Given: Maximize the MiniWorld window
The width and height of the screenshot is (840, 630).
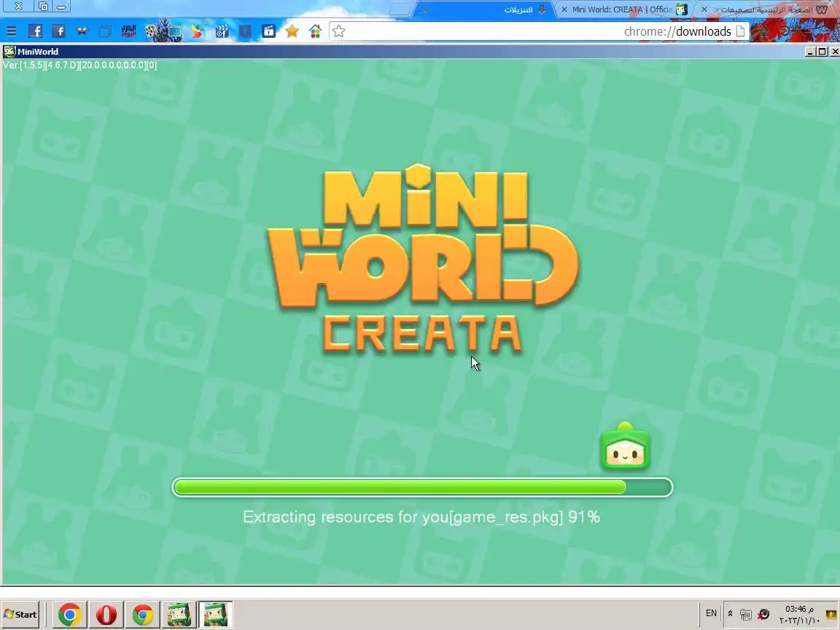Looking at the screenshot, I should click(x=822, y=52).
